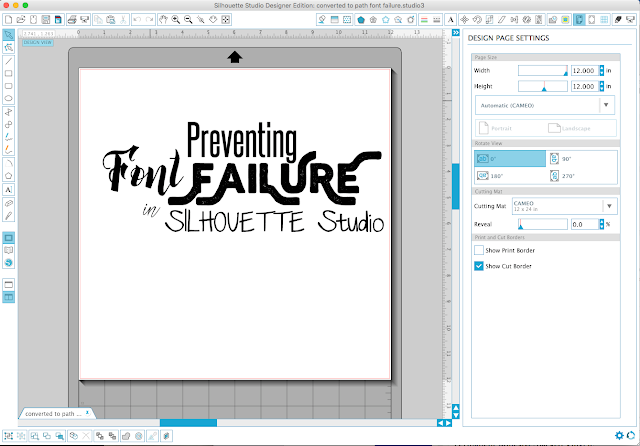Open the Cut Settings window
The height and width of the screenshot is (446, 640).
tap(618, 20)
